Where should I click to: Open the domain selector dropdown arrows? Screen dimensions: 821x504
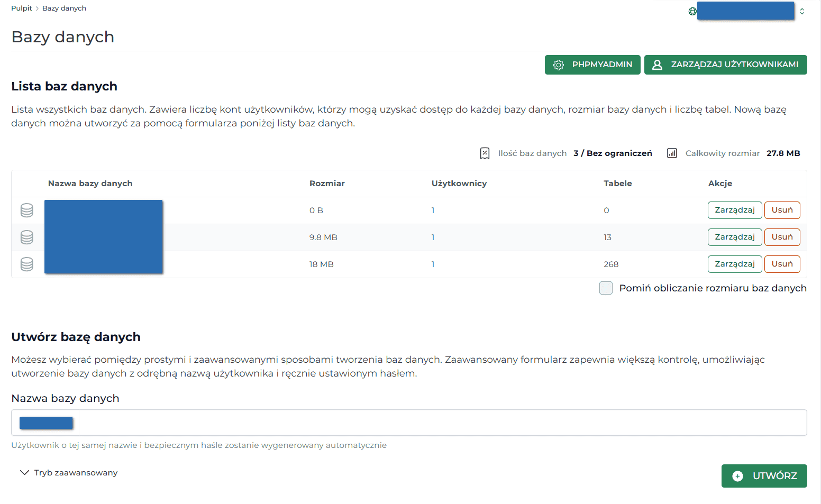[x=802, y=11]
